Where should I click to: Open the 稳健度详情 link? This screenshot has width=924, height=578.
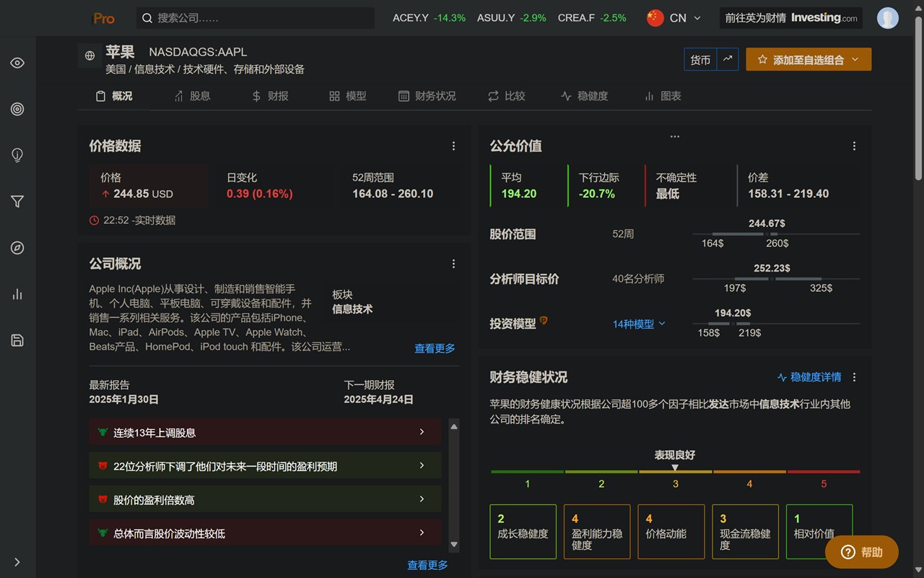[x=809, y=377]
